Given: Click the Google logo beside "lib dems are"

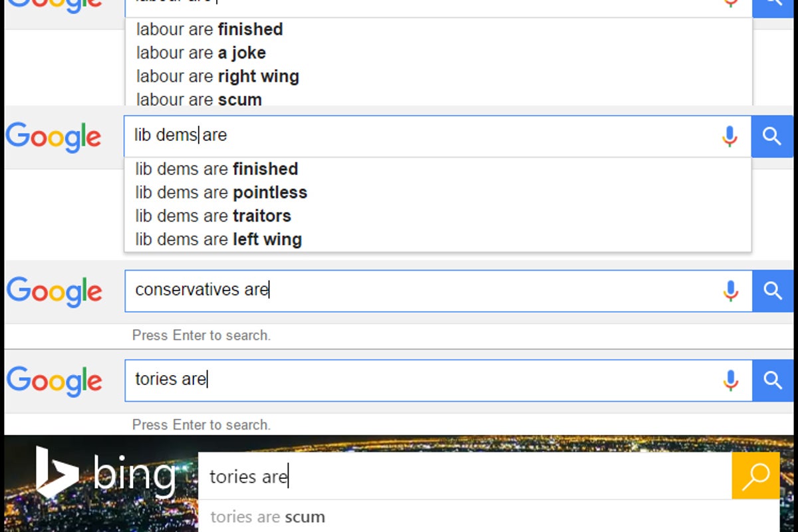Looking at the screenshot, I should pos(53,136).
